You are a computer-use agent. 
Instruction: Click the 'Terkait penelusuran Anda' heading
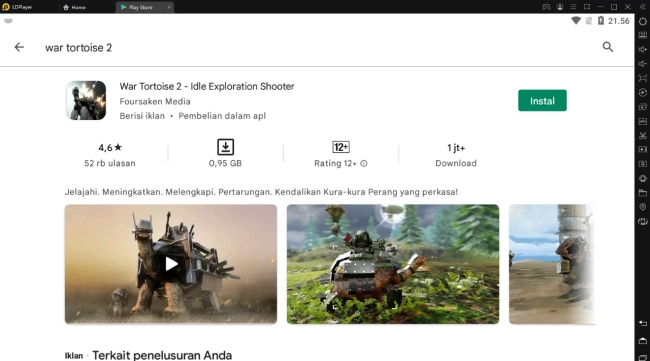[x=162, y=355]
